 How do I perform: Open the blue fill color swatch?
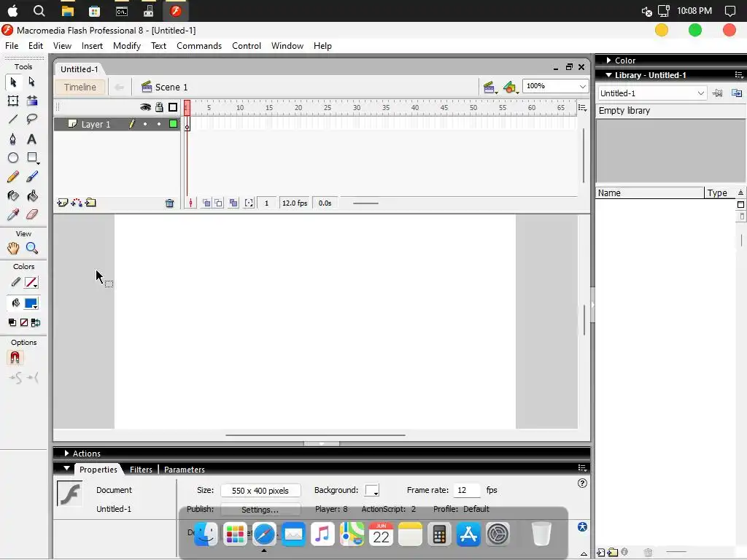[31, 303]
